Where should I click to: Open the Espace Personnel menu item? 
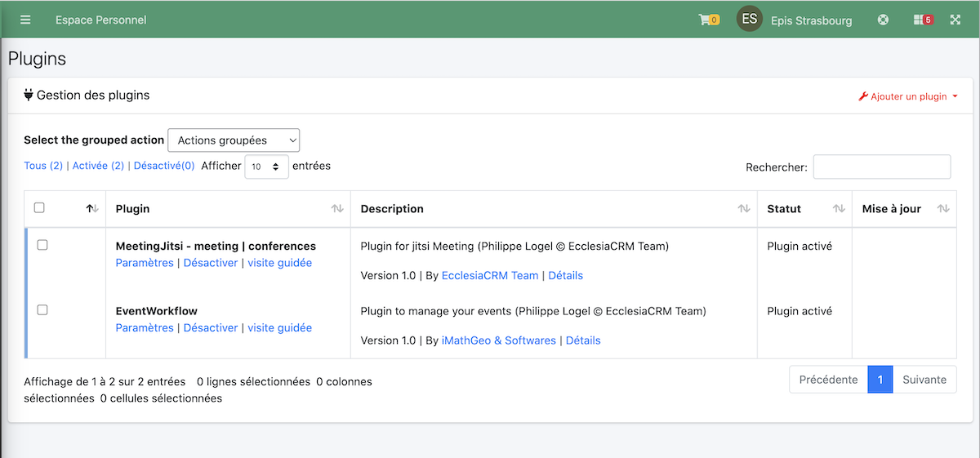click(101, 20)
